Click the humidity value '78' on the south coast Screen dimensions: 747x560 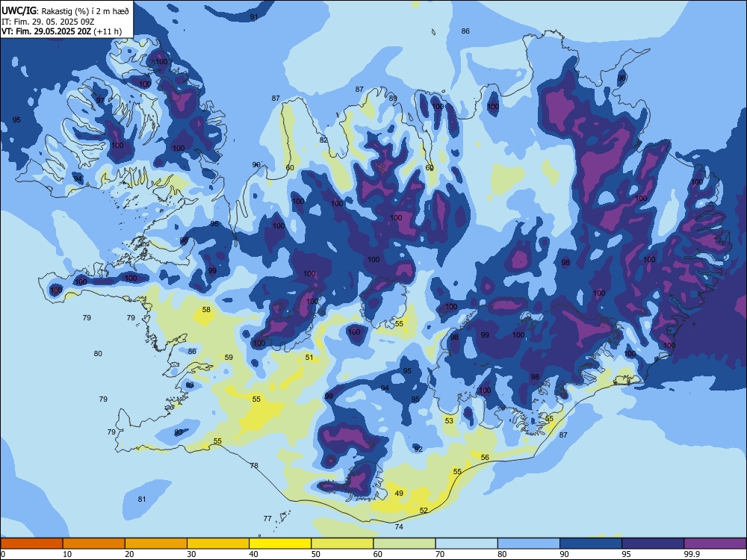tap(254, 465)
